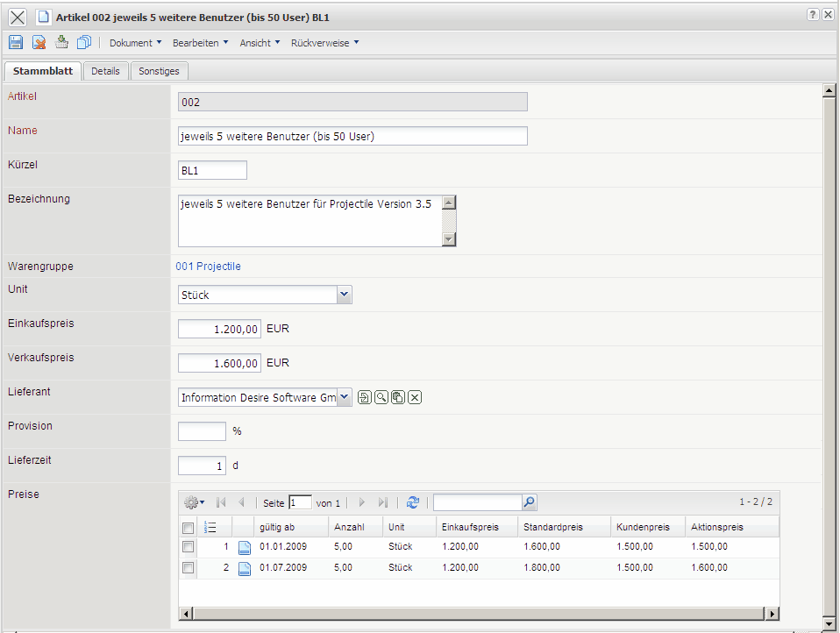Click the search icon next to Lieferant
Image resolution: width=840 pixels, height=633 pixels.
[x=381, y=398]
